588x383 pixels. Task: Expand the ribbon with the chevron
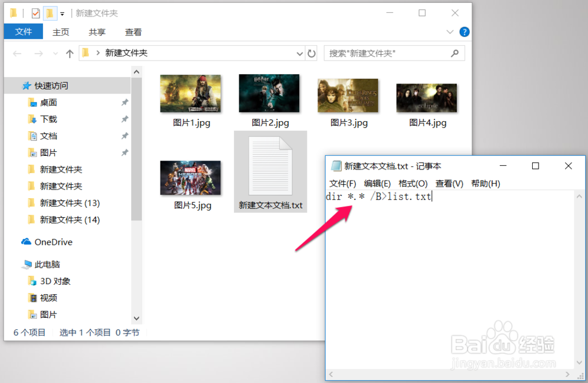pyautogui.click(x=450, y=32)
